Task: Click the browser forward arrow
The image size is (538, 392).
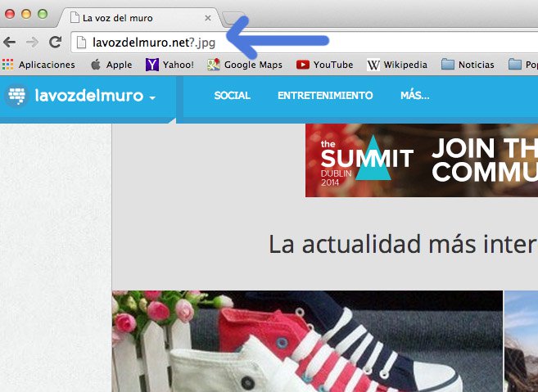Action: pyautogui.click(x=32, y=43)
